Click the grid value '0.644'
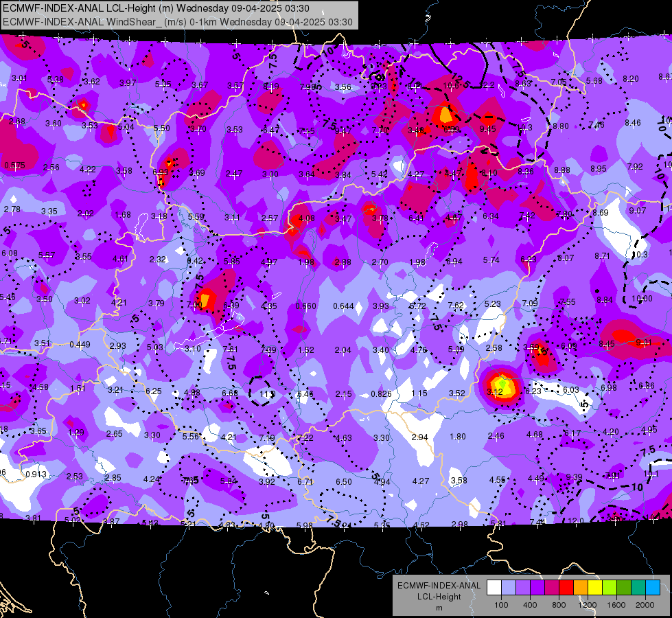This screenshot has height=618, width=672. 343,306
